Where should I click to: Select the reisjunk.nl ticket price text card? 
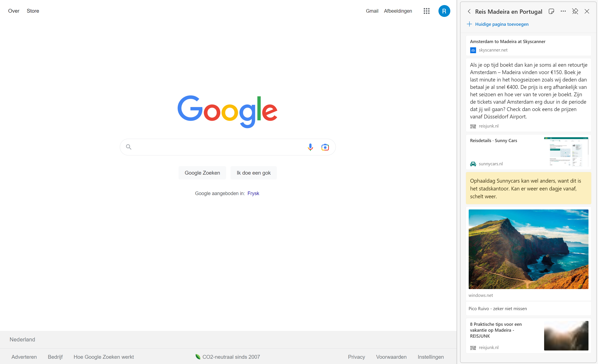528,95
